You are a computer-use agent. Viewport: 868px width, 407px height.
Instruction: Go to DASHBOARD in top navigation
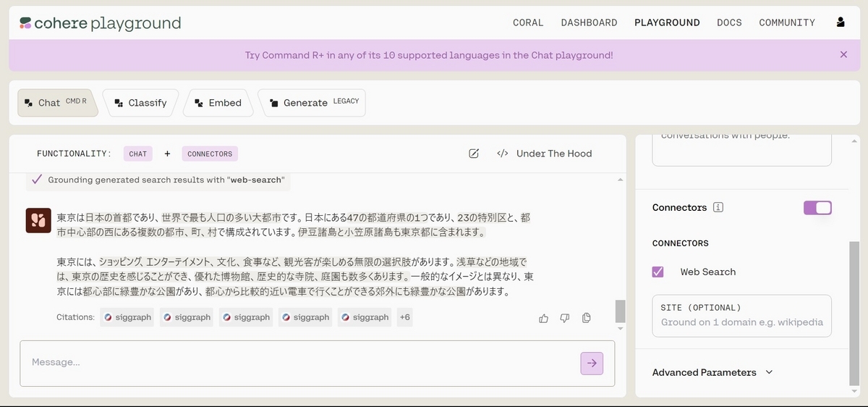(589, 22)
